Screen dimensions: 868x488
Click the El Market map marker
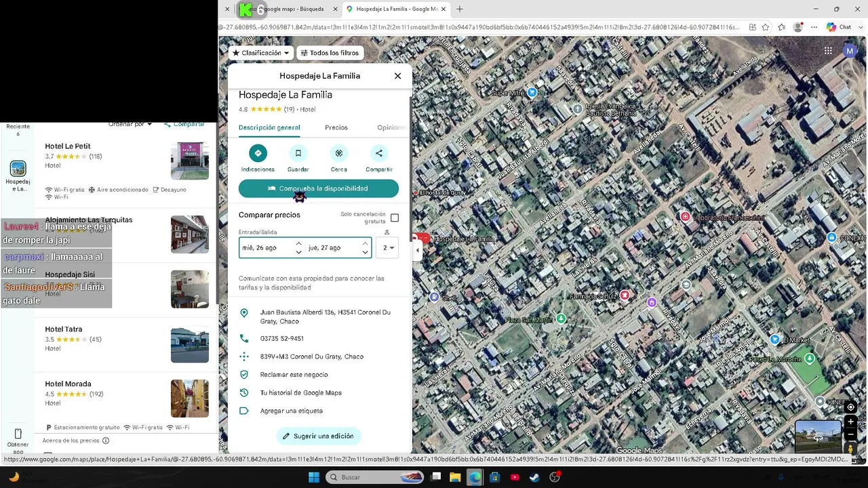[775, 340]
